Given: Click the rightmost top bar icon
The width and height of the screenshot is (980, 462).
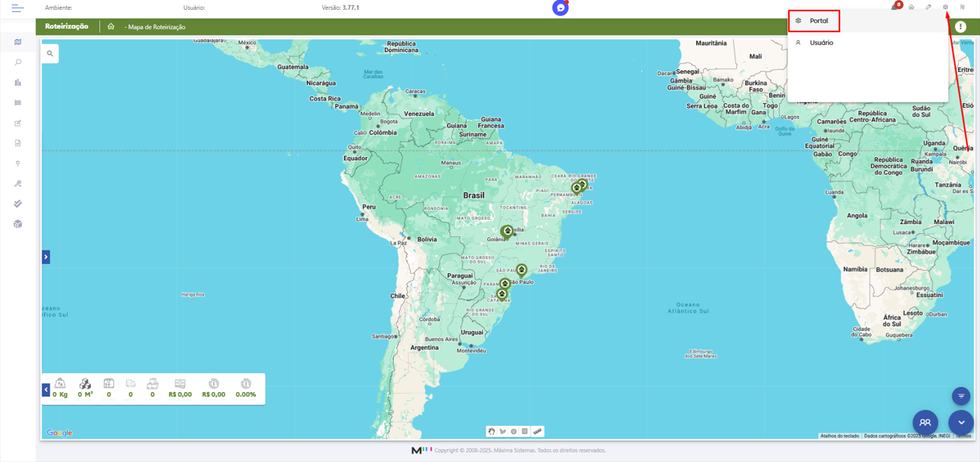Looking at the screenshot, I should tap(963, 8).
